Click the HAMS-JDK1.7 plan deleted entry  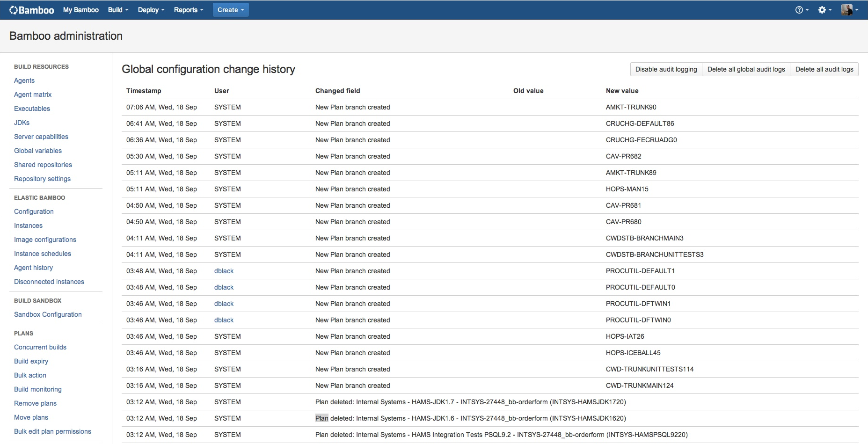(471, 402)
